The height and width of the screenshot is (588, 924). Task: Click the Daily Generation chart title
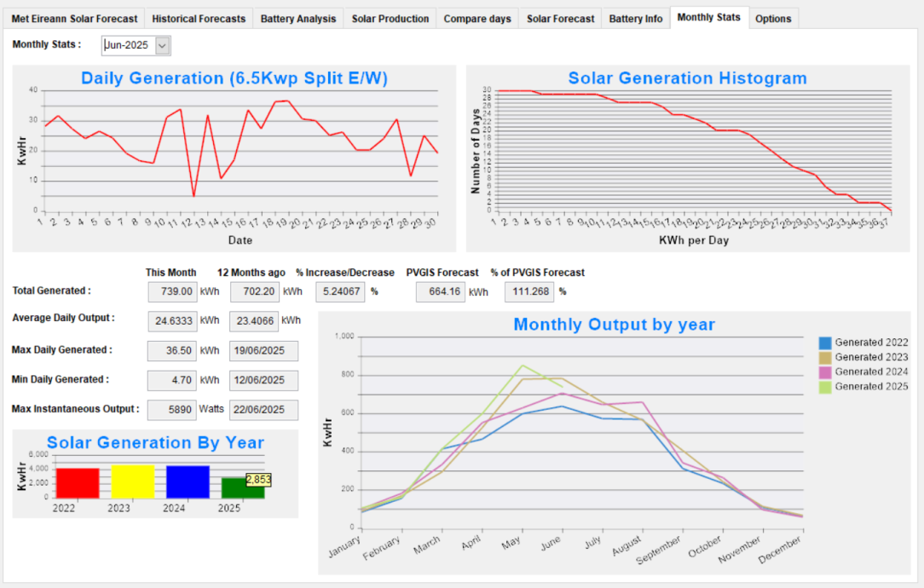[x=234, y=78]
